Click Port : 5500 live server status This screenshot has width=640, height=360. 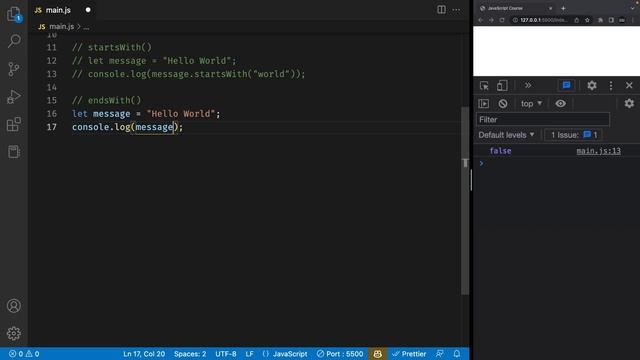(340, 354)
